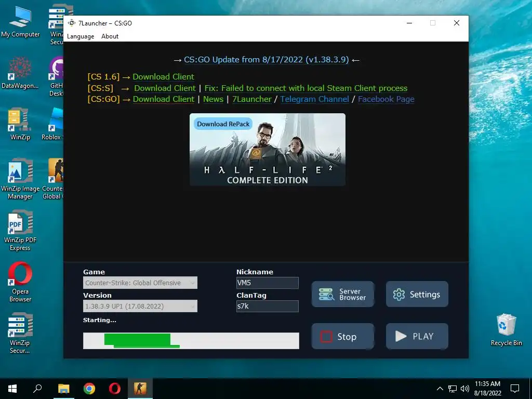Viewport: 532px width, 399px height.
Task: Close the 7Launcher window
Action: [x=457, y=23]
